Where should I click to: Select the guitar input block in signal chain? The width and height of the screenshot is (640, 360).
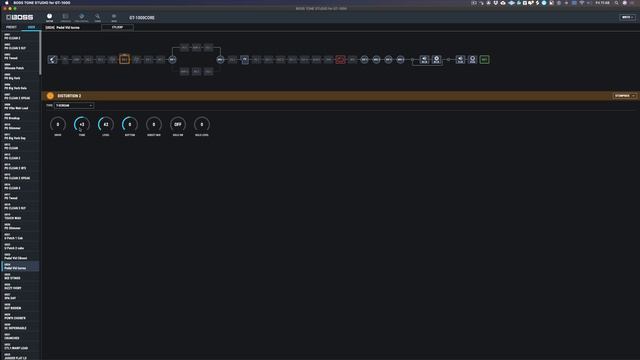tap(52, 60)
